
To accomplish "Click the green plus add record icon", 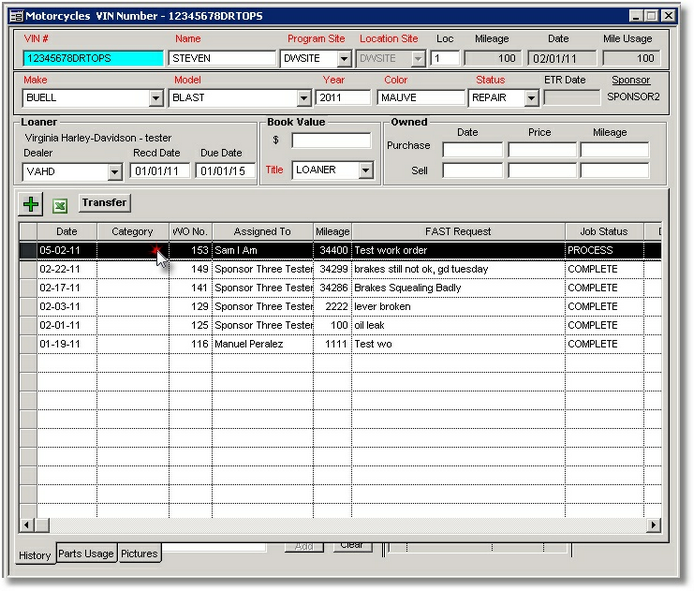I will 31,204.
